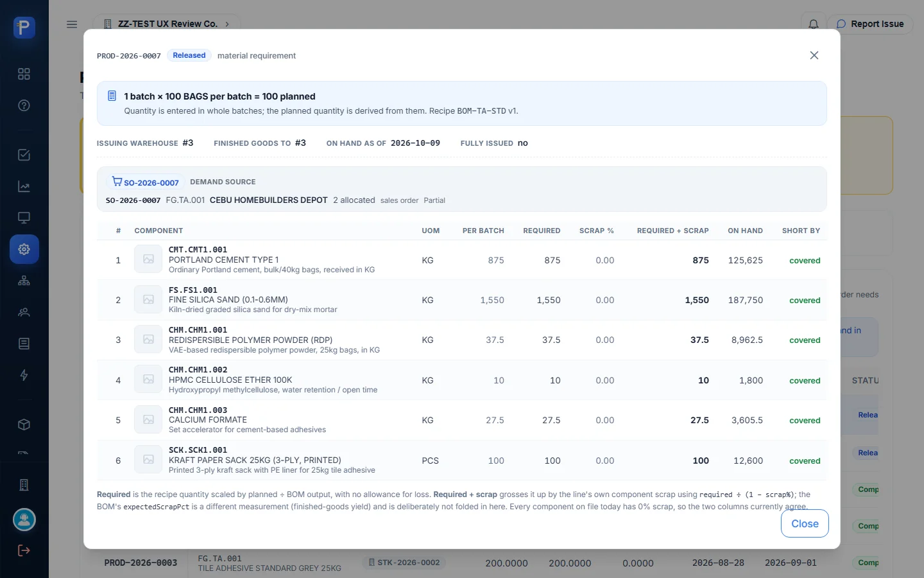
Task: Open the notifications bell icon
Action: point(813,24)
